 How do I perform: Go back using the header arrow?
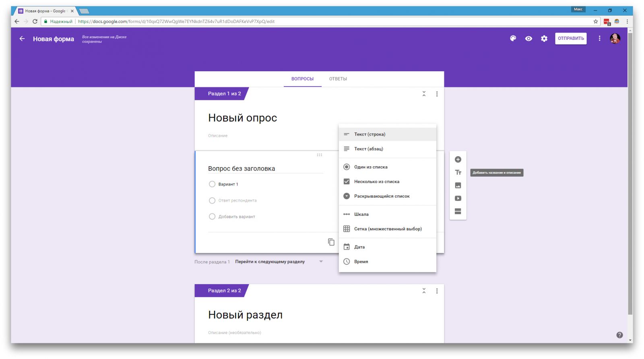22,39
